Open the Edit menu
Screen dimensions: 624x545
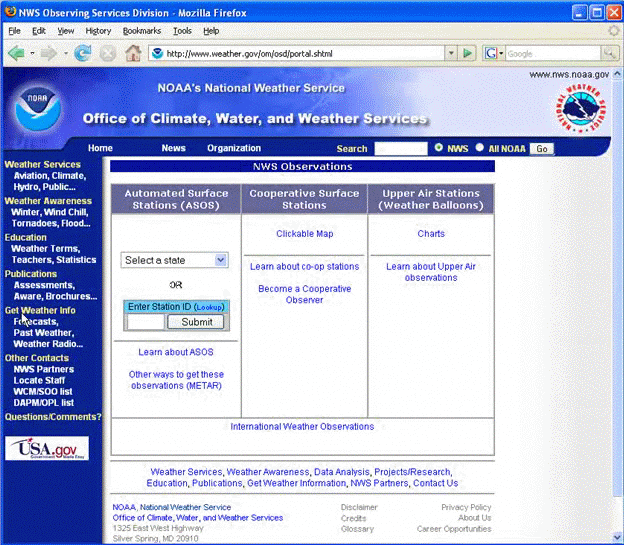click(39, 31)
